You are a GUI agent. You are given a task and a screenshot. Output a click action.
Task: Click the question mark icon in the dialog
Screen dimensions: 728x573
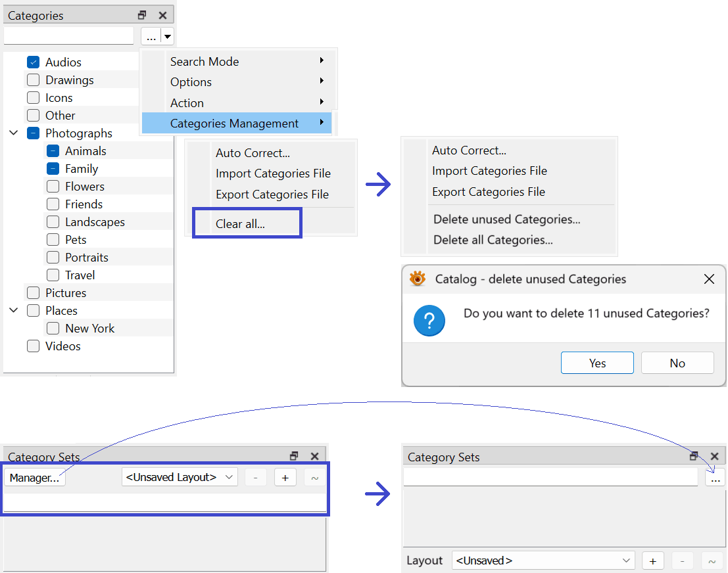tap(429, 320)
